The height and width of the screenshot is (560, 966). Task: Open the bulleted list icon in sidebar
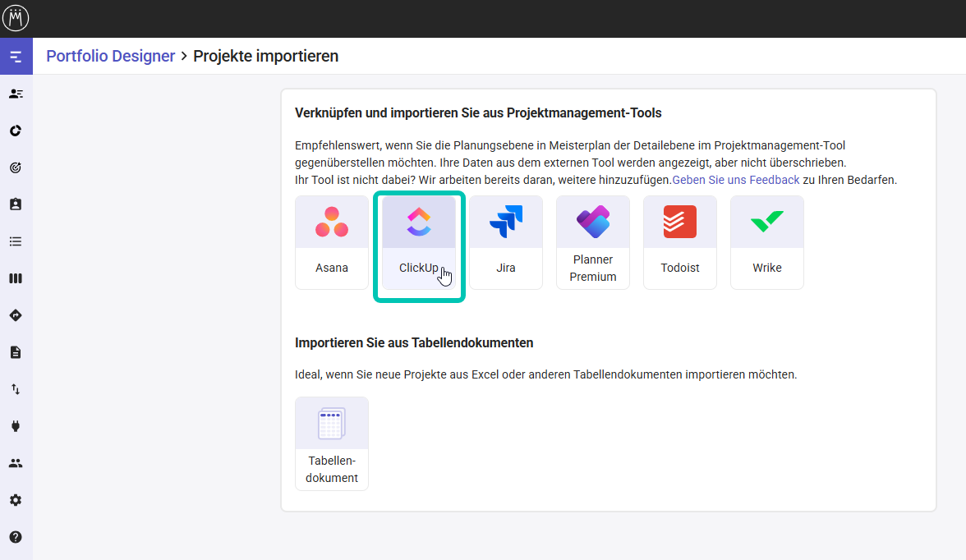(x=16, y=241)
